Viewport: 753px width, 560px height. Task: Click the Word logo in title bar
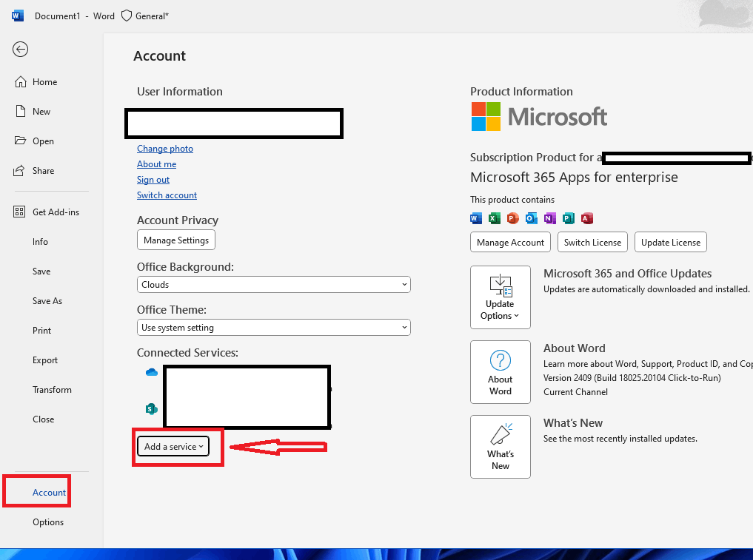[17, 16]
